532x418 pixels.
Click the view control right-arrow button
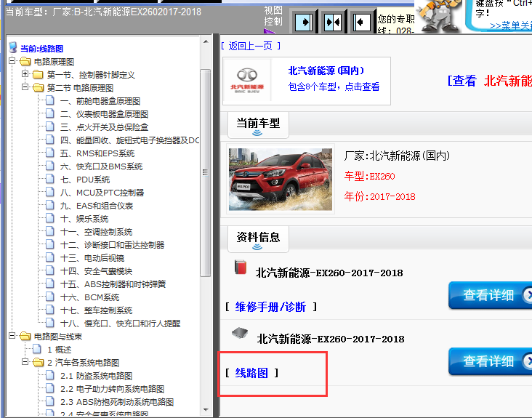(304, 23)
